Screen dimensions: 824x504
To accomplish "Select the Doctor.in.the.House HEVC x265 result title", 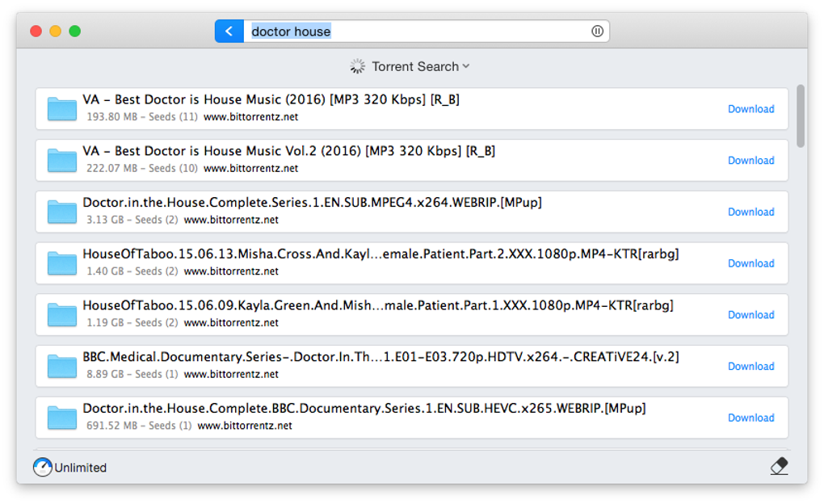I will pyautogui.click(x=364, y=409).
